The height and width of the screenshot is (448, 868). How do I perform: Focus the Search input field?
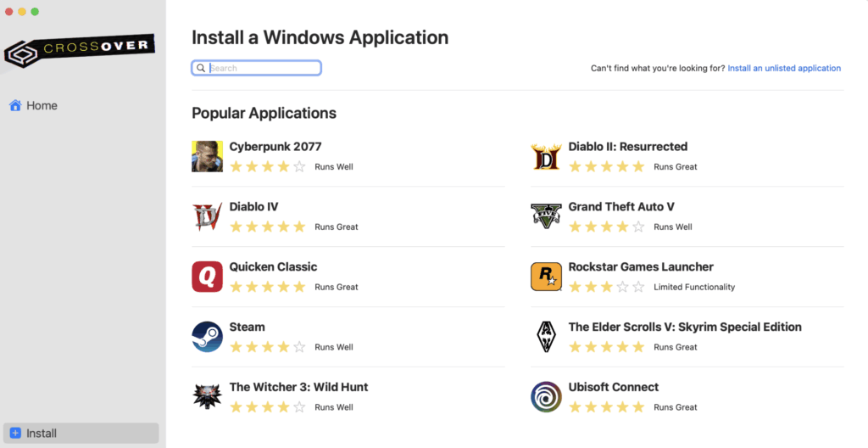263,68
